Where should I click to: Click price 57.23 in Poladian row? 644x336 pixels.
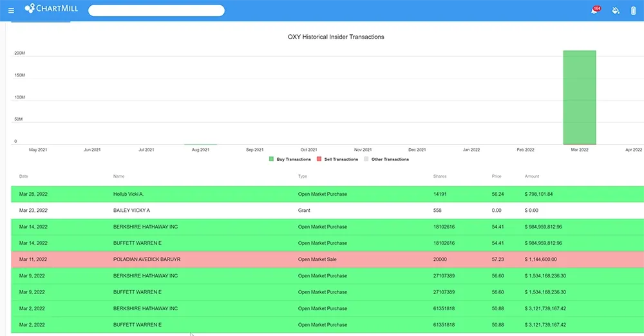[498, 259]
